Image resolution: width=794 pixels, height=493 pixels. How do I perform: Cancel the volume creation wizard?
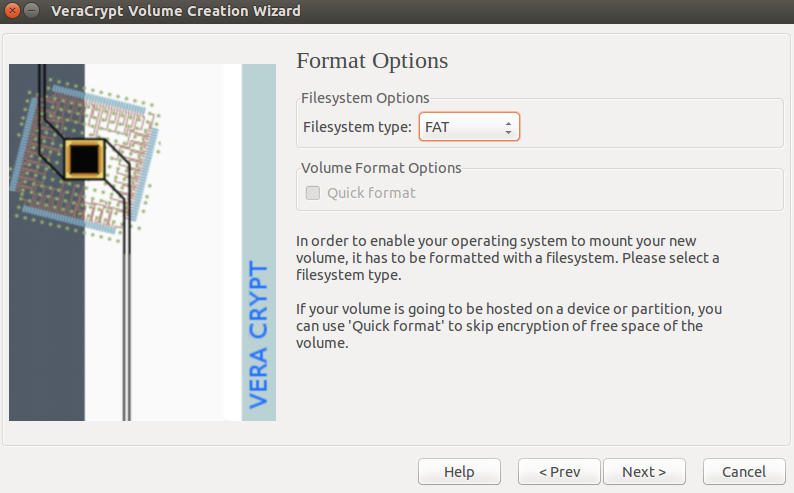[x=744, y=472]
